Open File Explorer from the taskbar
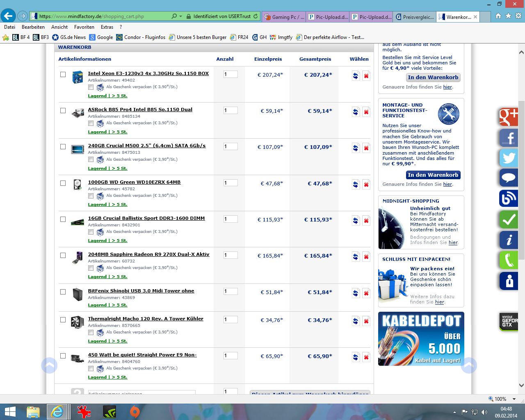Image resolution: width=525 pixels, height=420 pixels. (x=33, y=412)
